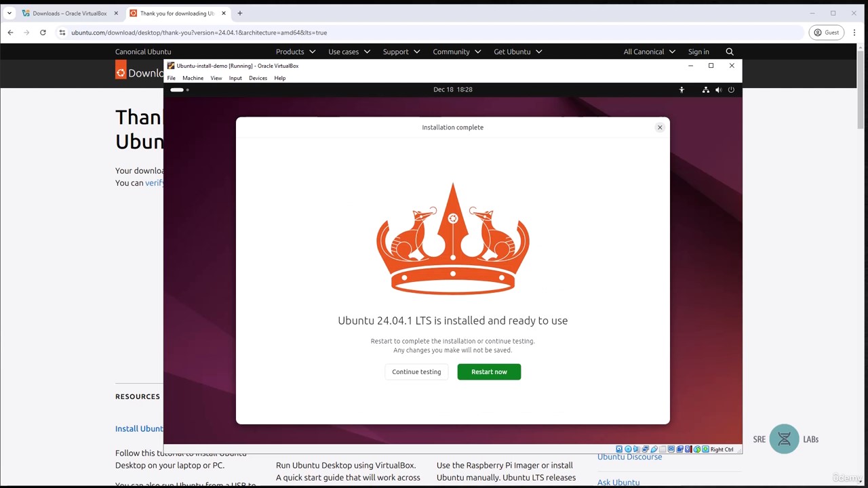Click the VirtualBox network adapter status icon

coord(645,449)
